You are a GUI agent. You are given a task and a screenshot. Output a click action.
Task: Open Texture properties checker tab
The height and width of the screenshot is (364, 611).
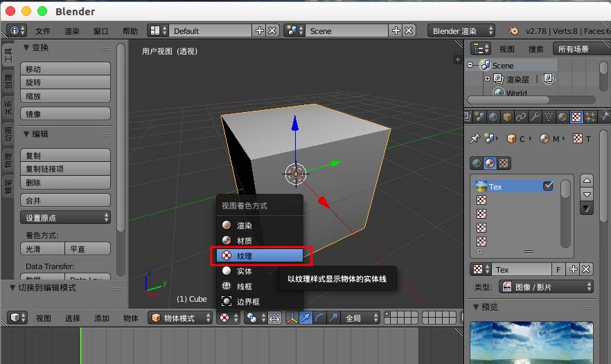576,117
